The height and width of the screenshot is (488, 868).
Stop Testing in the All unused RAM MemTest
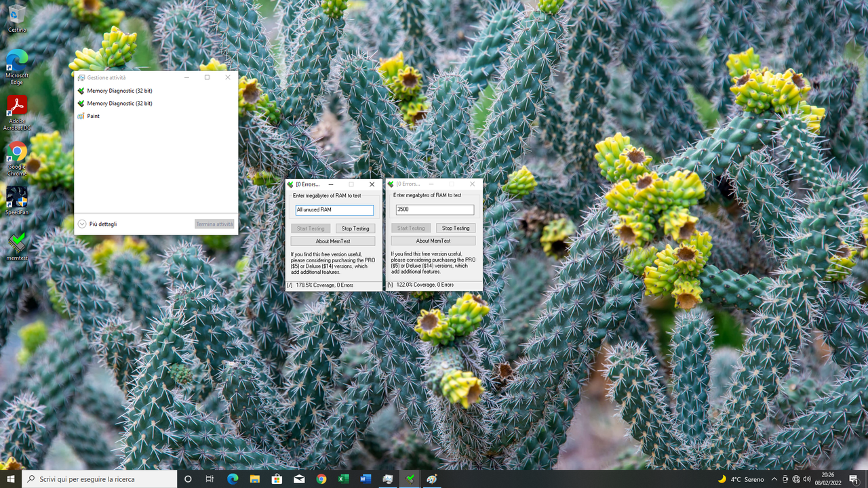tap(355, 228)
